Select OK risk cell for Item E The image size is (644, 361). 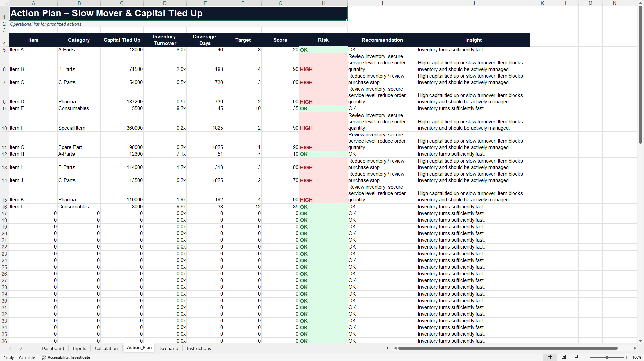[x=323, y=109]
